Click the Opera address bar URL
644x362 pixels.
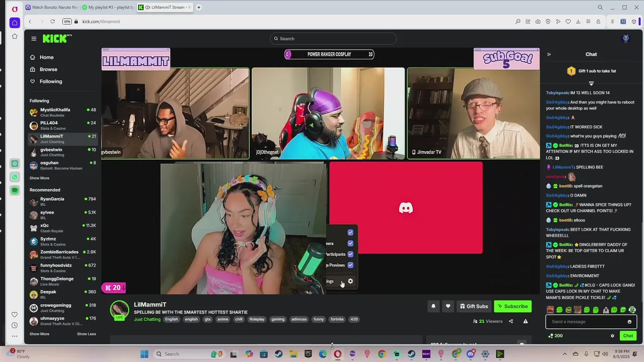coord(101,22)
